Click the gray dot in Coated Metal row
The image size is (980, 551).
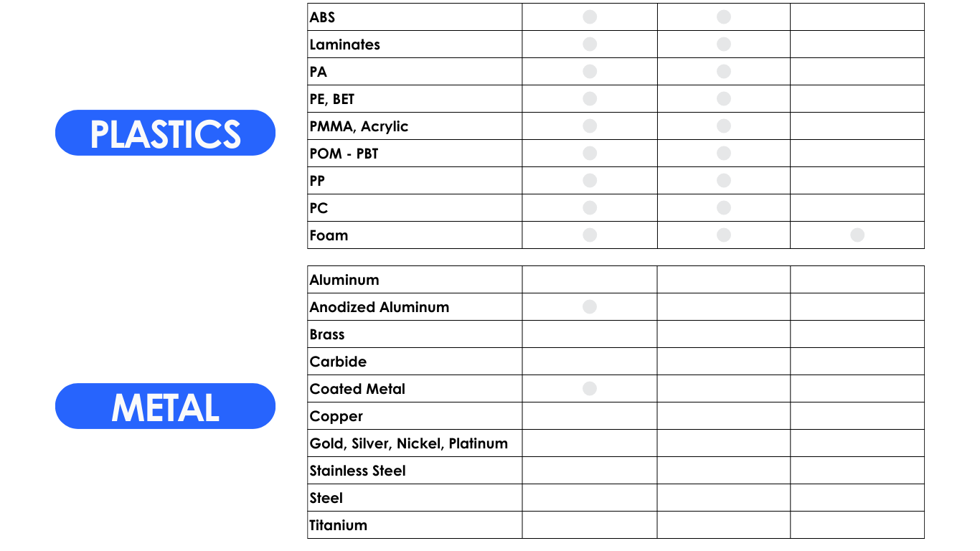[x=590, y=389]
